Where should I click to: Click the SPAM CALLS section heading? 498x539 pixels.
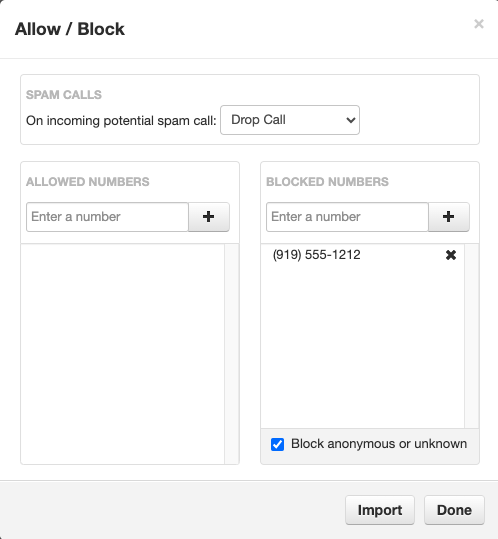(64, 95)
